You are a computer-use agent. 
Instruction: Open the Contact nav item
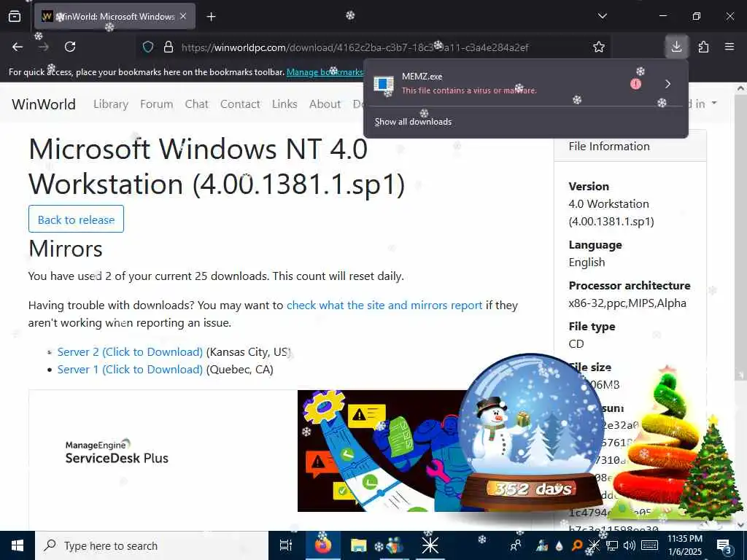240,104
